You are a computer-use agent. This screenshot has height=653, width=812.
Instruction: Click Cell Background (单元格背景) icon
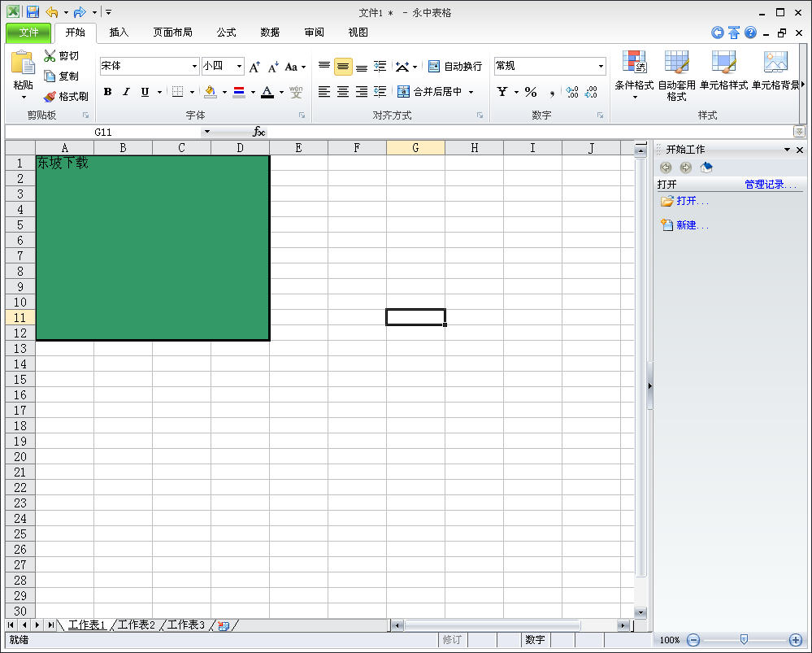[x=775, y=61]
